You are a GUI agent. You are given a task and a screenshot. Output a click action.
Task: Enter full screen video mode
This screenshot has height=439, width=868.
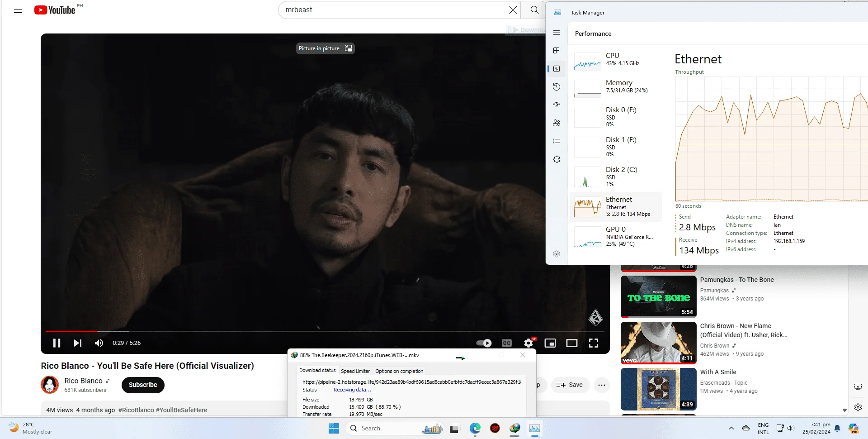594,343
